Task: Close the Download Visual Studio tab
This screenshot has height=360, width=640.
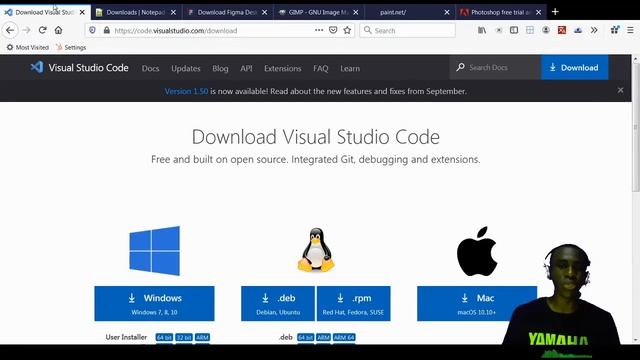Action: (x=82, y=13)
